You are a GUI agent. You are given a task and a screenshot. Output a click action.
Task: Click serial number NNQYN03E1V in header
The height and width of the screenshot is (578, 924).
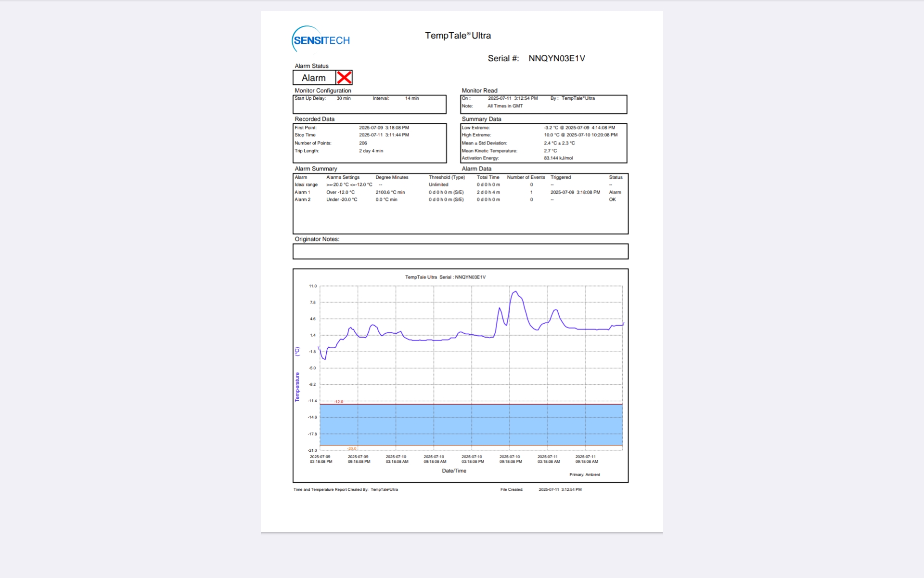point(556,58)
